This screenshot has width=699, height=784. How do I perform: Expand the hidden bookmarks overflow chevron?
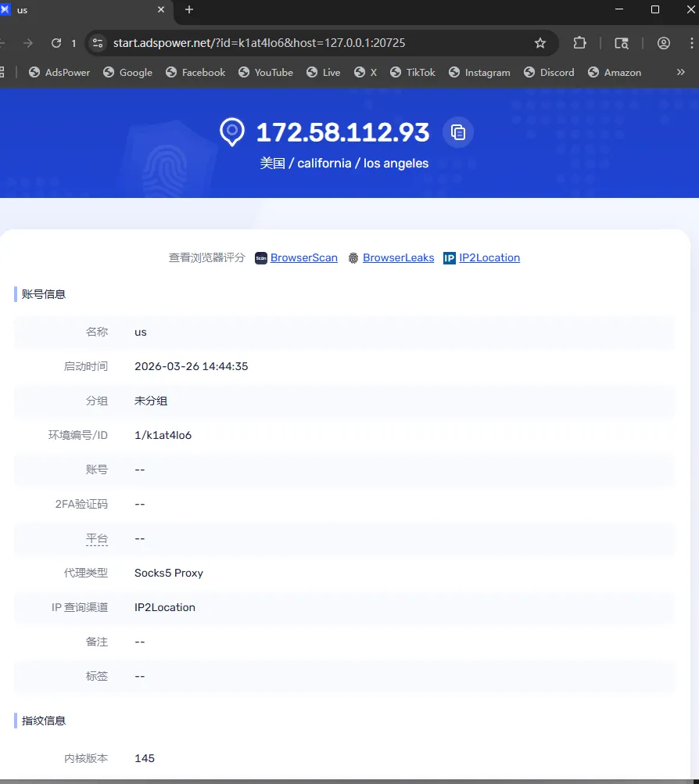point(680,72)
